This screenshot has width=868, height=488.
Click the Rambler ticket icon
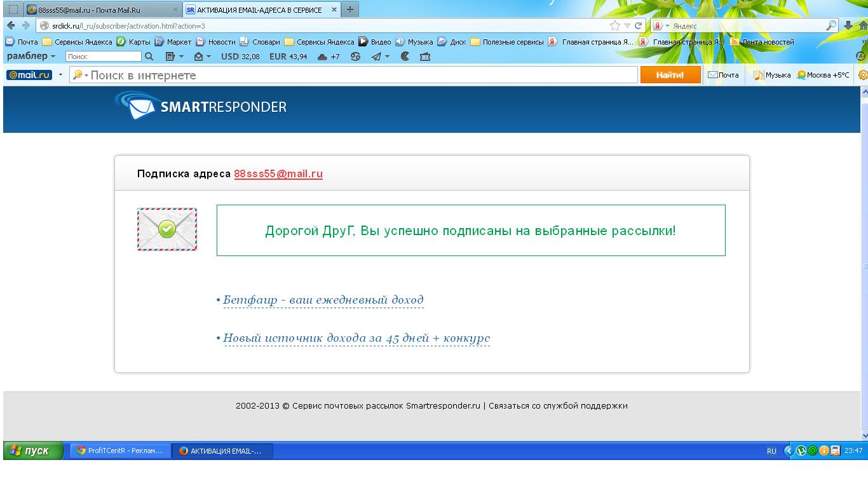[x=425, y=57]
